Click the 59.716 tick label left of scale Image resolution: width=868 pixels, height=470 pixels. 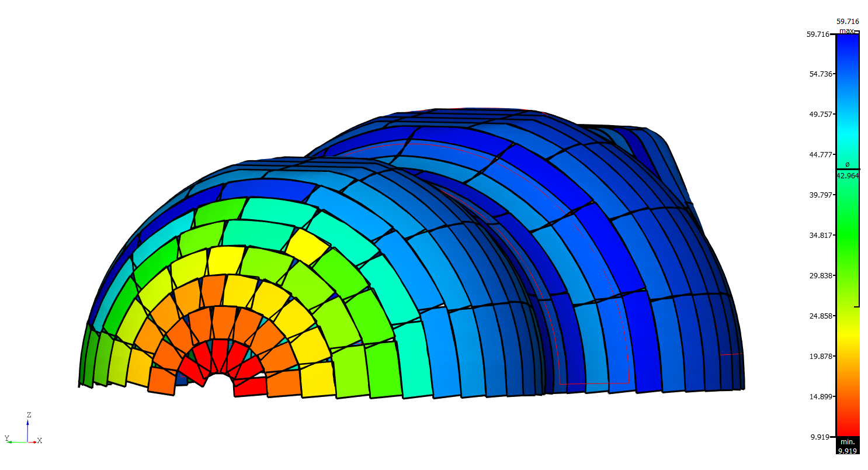(818, 34)
